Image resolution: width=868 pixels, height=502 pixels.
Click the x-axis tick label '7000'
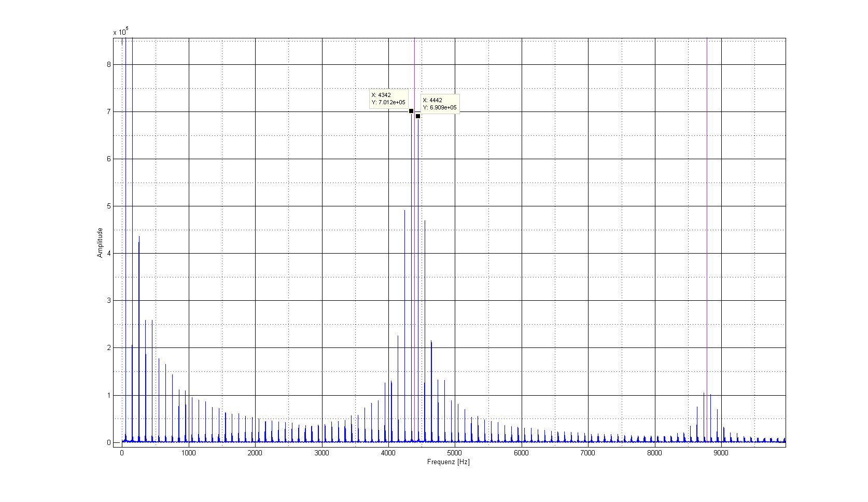(587, 453)
